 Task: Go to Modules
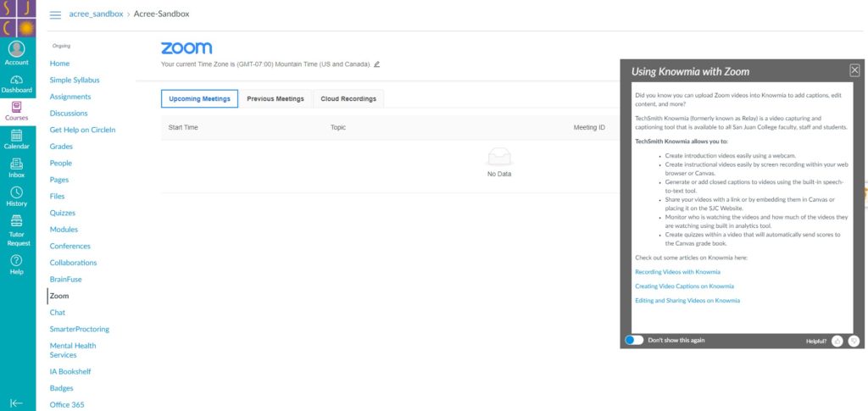(64, 230)
